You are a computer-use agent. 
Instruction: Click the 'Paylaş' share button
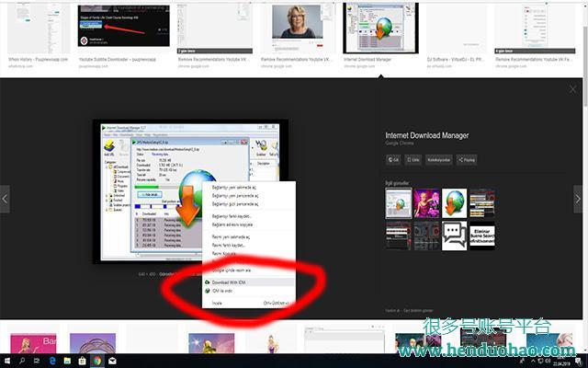467,159
